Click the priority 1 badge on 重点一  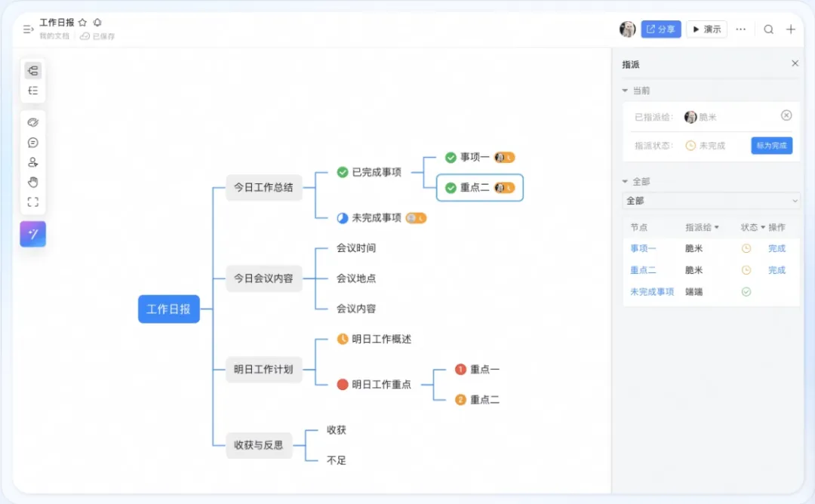point(460,370)
